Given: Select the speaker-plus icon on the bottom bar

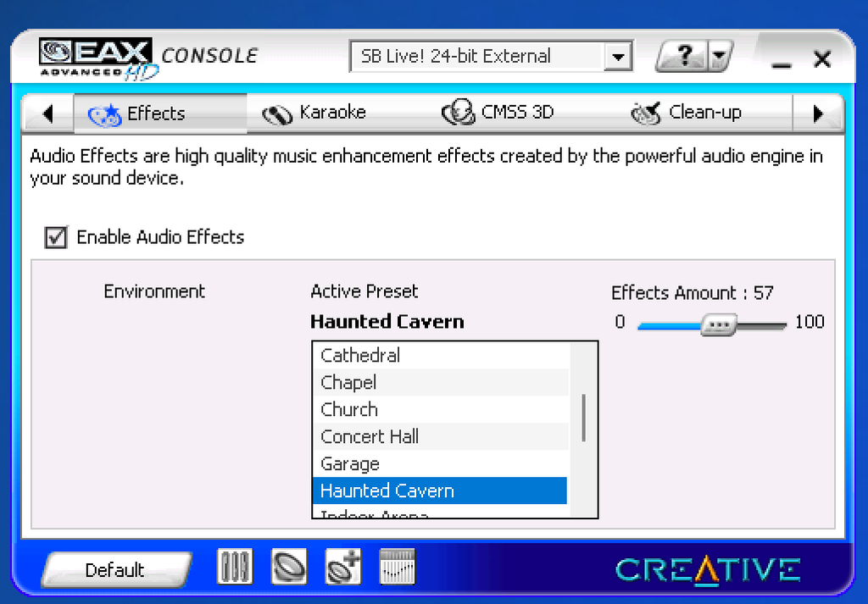Looking at the screenshot, I should click(342, 567).
